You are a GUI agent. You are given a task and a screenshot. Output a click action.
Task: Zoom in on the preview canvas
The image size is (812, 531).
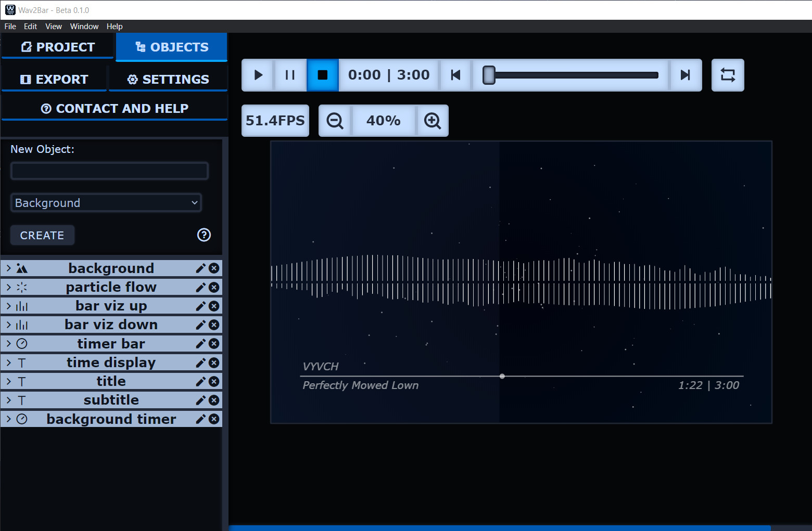point(433,121)
